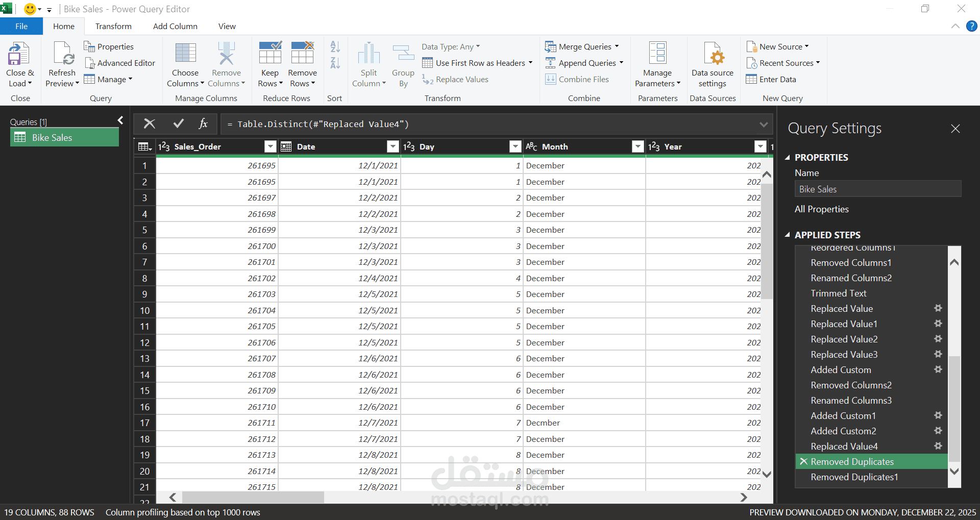
Task: Click the Combine Files tool
Action: coord(577,79)
